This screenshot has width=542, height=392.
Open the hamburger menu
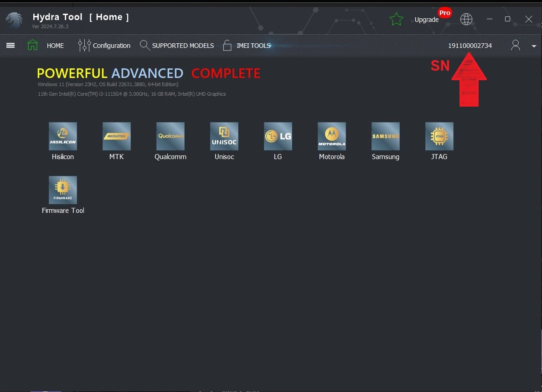10,46
